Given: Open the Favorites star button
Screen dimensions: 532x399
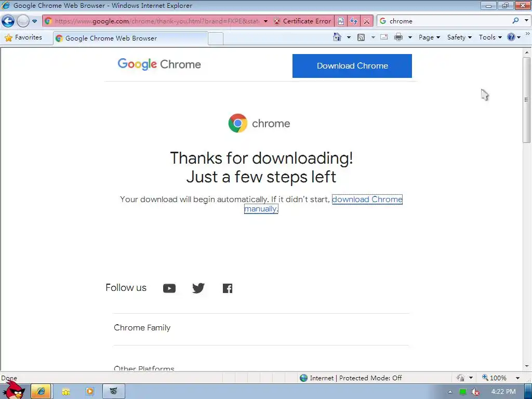Looking at the screenshot, I should point(23,37).
